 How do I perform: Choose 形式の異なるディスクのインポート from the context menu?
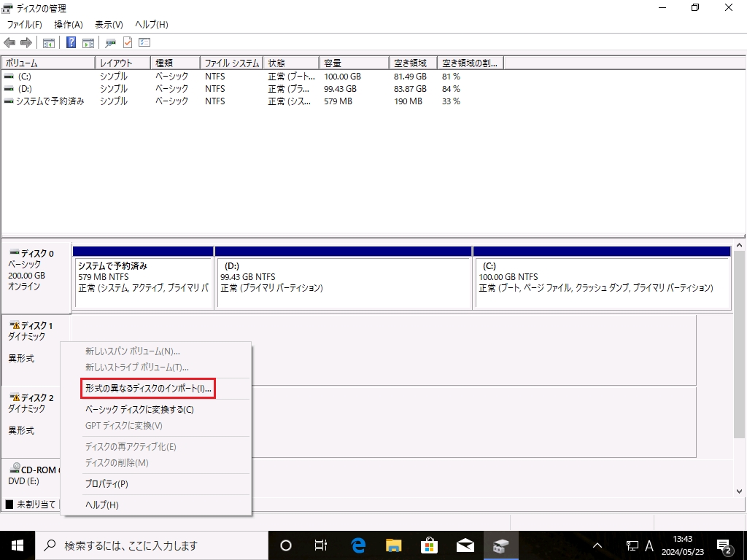pos(149,389)
